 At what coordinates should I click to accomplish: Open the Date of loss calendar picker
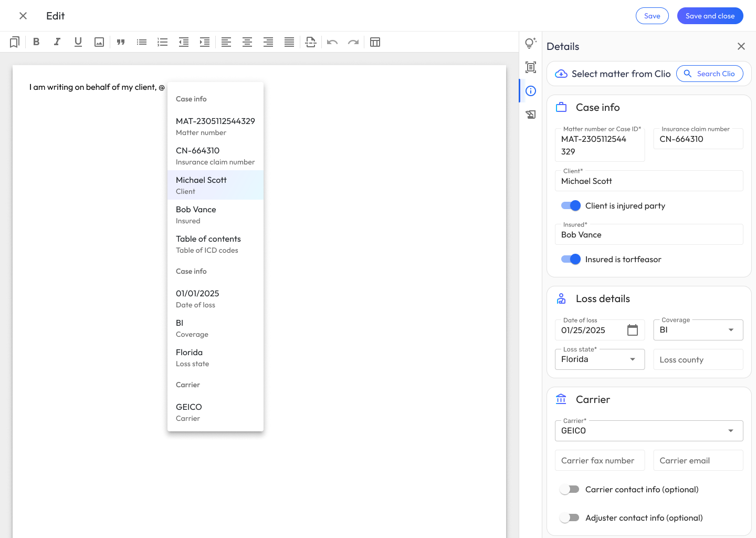pyautogui.click(x=633, y=330)
